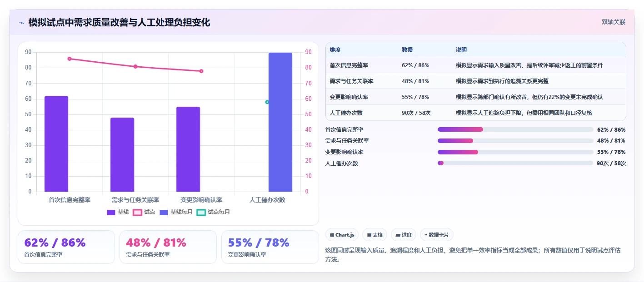The height and width of the screenshot is (282, 644).
Task: Click the tall 人工催办次数 bar in chart
Action: tap(280, 122)
